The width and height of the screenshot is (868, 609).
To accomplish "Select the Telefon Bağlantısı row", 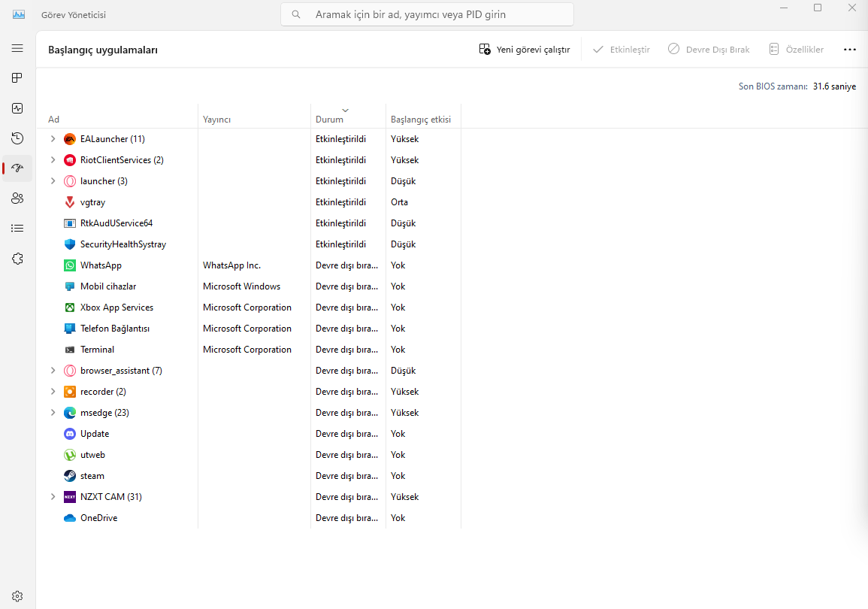I will [x=249, y=329].
